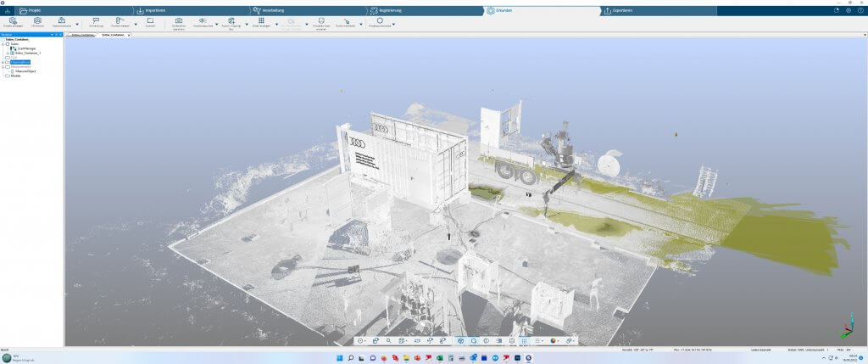Activate the Autom. Clipping Box tool
The width and height of the screenshot is (868, 364).
pyautogui.click(x=231, y=20)
